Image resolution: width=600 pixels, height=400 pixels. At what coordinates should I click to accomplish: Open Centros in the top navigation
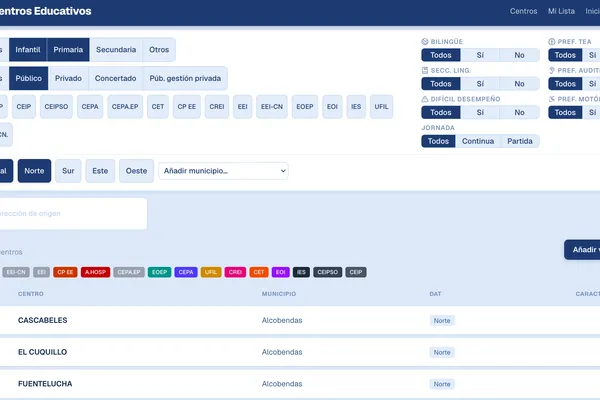tap(523, 11)
